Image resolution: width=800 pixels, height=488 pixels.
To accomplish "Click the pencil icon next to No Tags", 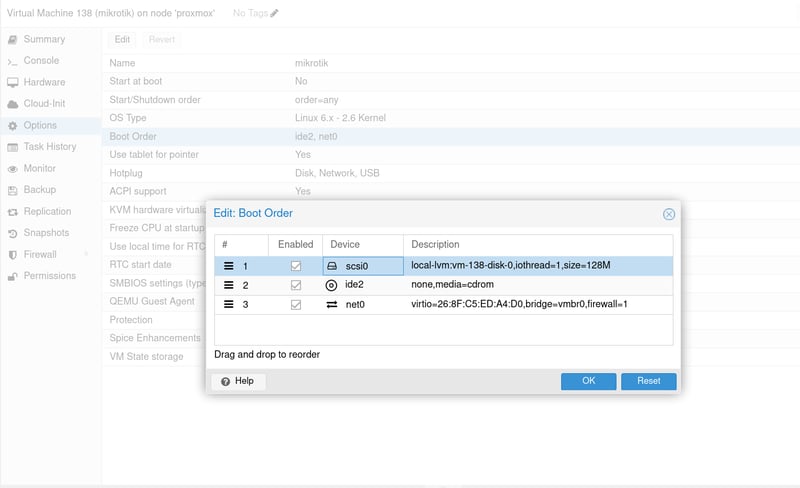I will (275, 13).
